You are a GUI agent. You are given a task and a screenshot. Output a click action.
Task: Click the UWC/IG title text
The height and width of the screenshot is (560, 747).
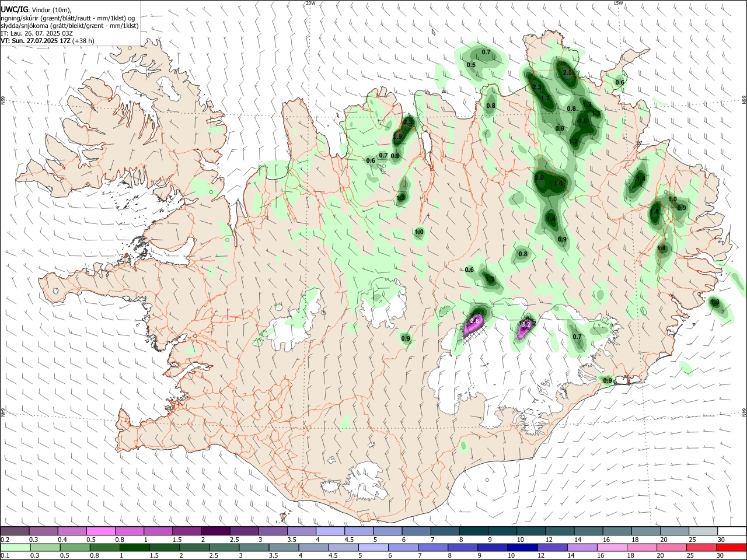click(x=14, y=10)
